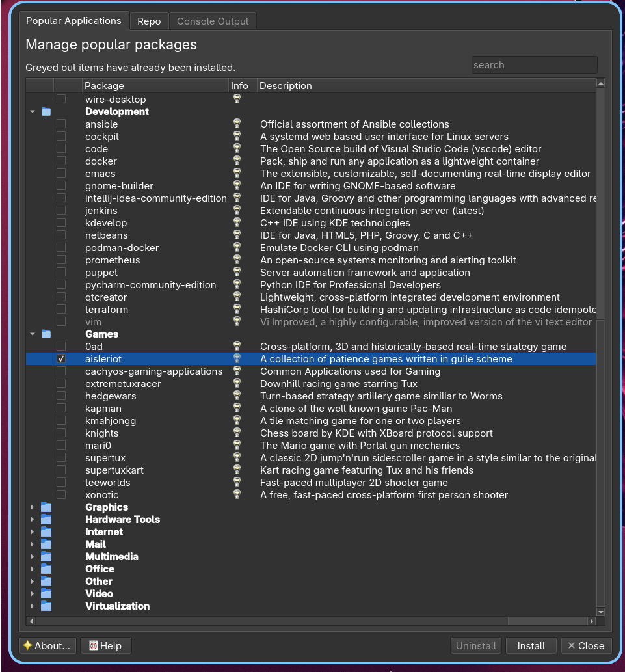Show info for netbeans package
Viewport: 625px width, 672px height.
coord(237,235)
